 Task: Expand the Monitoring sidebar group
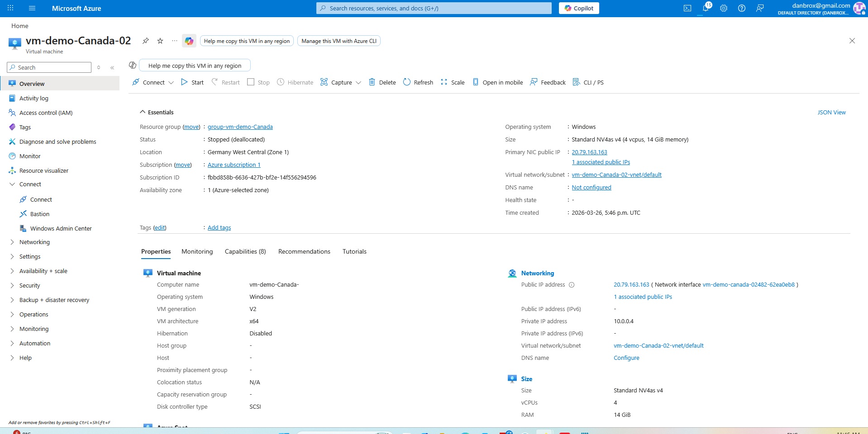12,329
